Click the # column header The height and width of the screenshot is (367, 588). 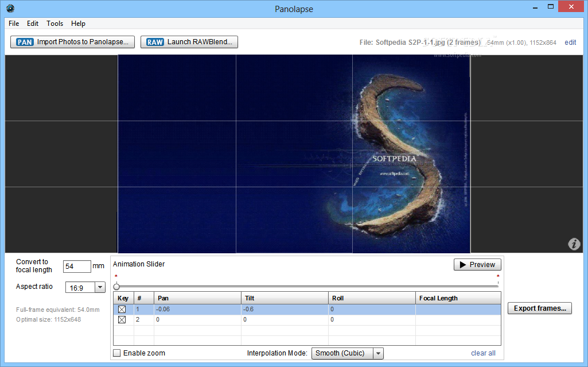tap(143, 298)
